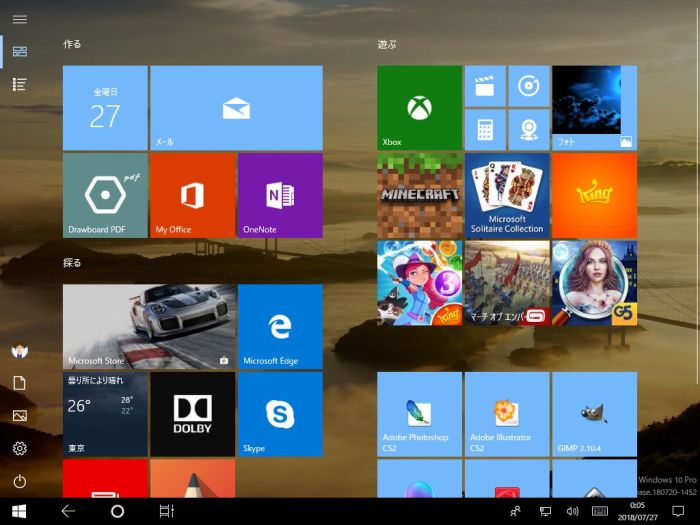Image resolution: width=700 pixels, height=525 pixels.
Task: Launch Adobe Photoshop CS2
Action: click(x=419, y=414)
